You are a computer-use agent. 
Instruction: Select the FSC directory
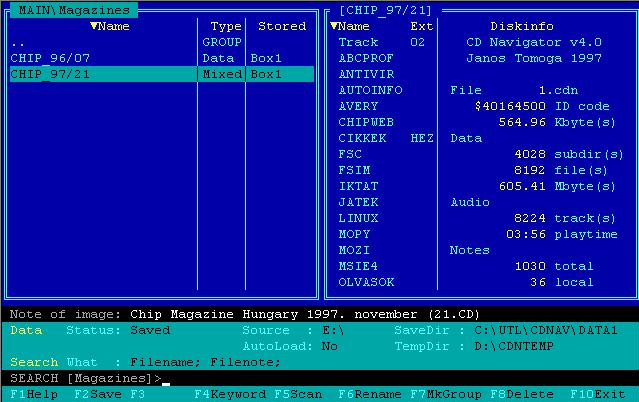click(350, 154)
